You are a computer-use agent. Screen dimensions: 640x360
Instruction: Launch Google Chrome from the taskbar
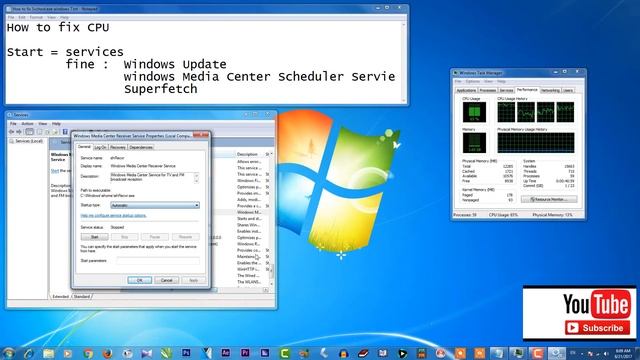(88, 353)
